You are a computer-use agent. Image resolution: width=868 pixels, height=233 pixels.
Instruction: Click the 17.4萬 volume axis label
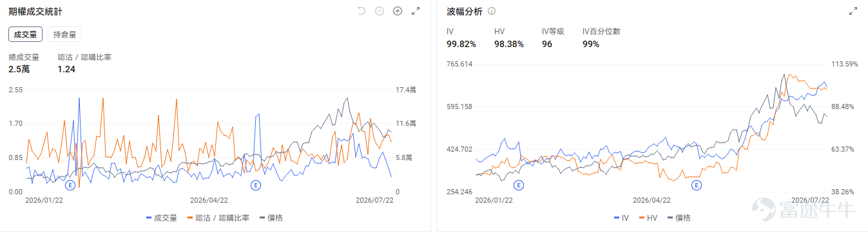click(x=405, y=90)
